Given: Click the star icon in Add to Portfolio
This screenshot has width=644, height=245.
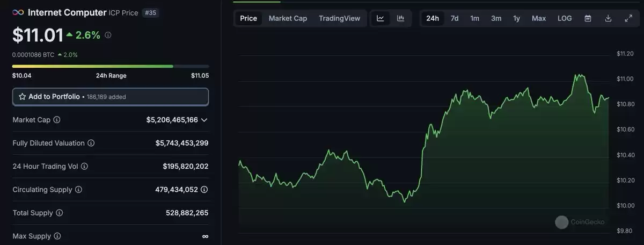Looking at the screenshot, I should click(x=23, y=97).
